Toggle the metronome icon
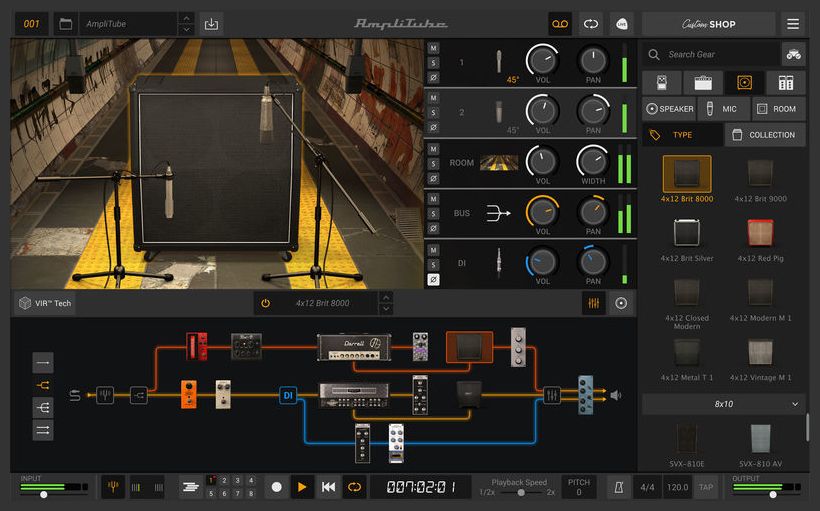This screenshot has width=820, height=511. tap(619, 487)
